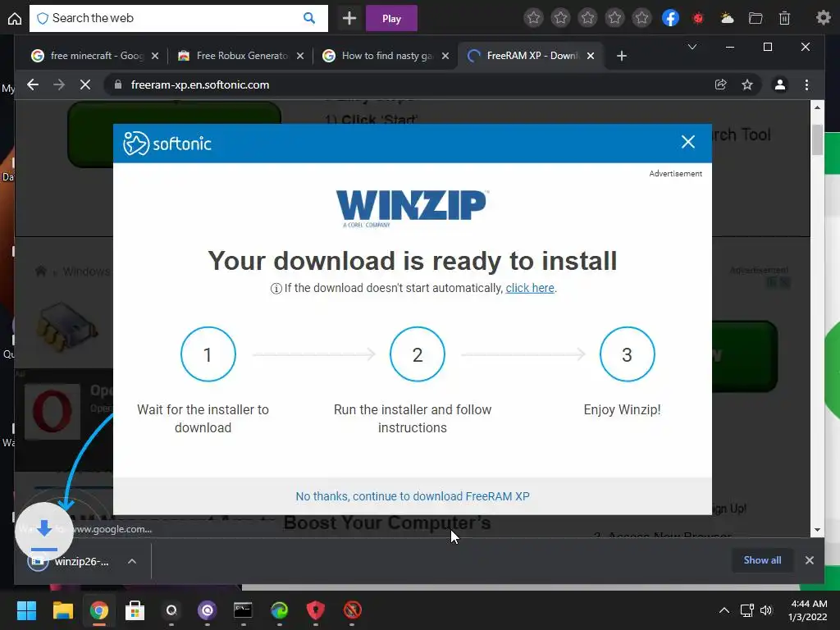Open Microsoft Edge from taskbar
Image resolution: width=840 pixels, height=630 pixels.
click(279, 610)
